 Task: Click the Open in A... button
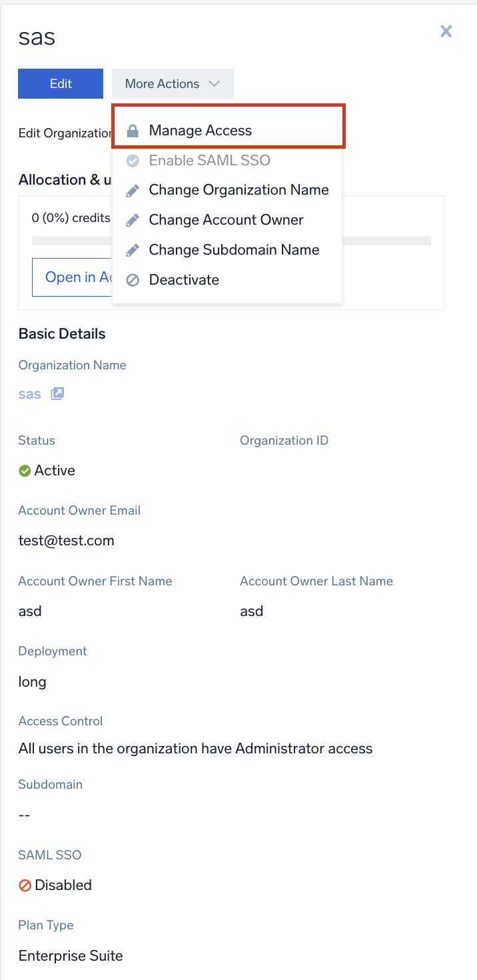click(x=74, y=277)
